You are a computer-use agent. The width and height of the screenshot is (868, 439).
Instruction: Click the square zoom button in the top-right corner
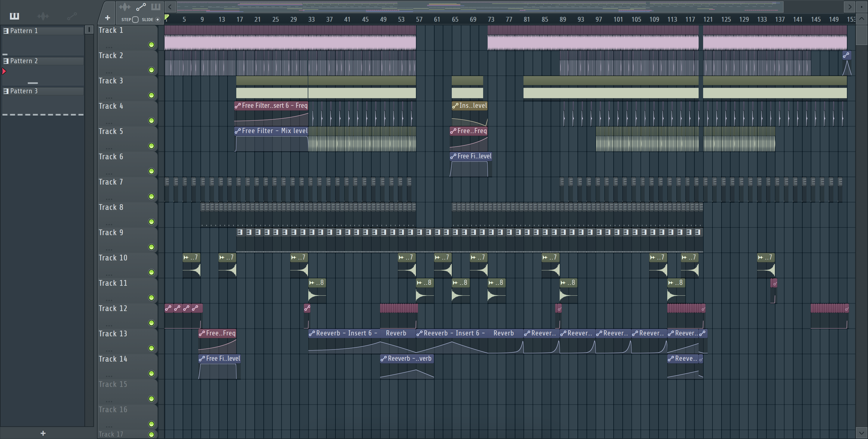pyautogui.click(x=861, y=6)
